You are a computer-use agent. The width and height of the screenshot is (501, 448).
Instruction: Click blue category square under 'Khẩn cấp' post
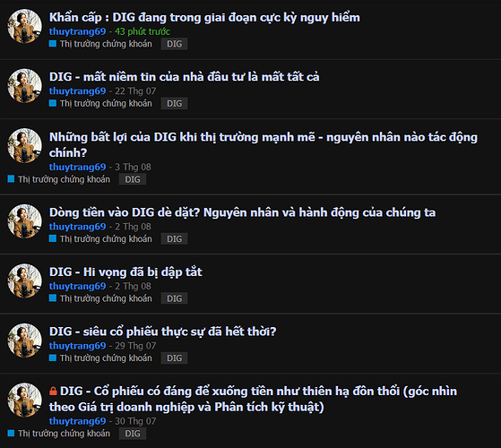[53, 43]
